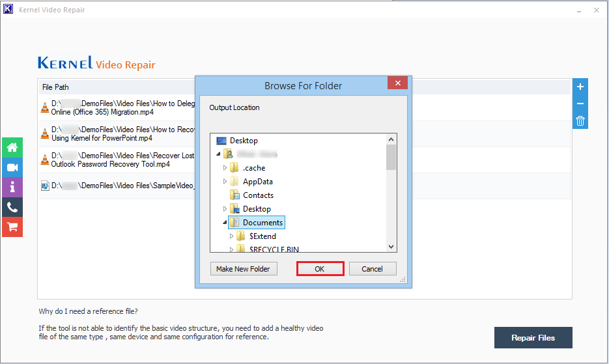This screenshot has height=364, width=609.
Task: Click the minus remove-file icon
Action: (x=580, y=104)
